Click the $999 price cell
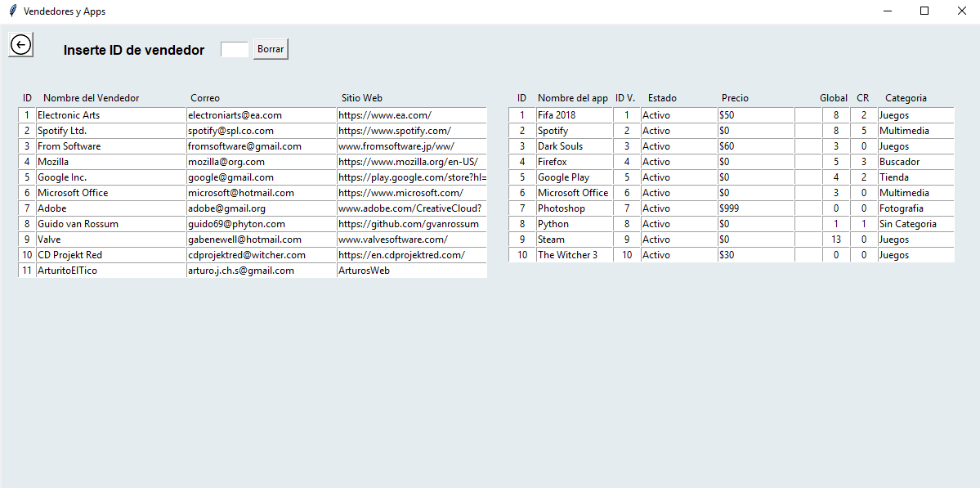This screenshot has width=980, height=488. (756, 208)
